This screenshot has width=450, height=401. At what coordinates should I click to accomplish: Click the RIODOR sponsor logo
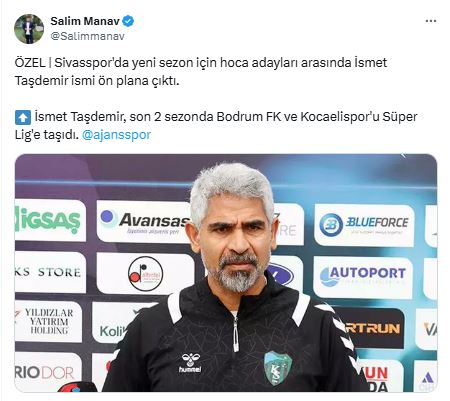(x=48, y=372)
